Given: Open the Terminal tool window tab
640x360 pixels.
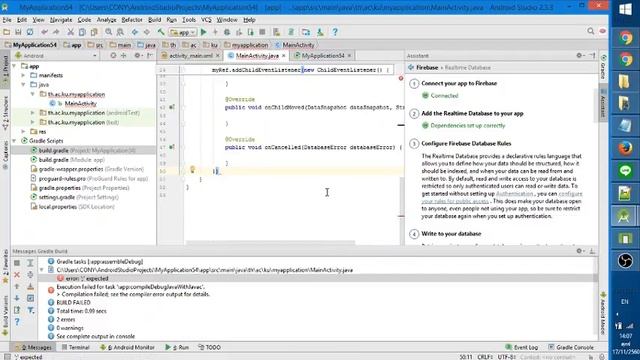Looking at the screenshot, I should pyautogui.click(x=76, y=347).
